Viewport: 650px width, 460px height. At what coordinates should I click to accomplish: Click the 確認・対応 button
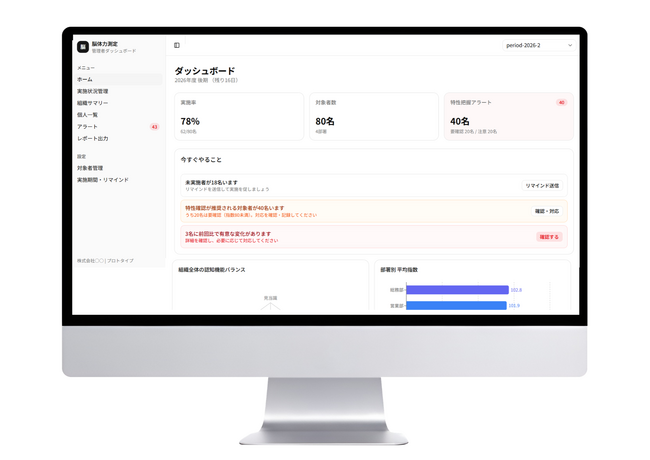(547, 211)
